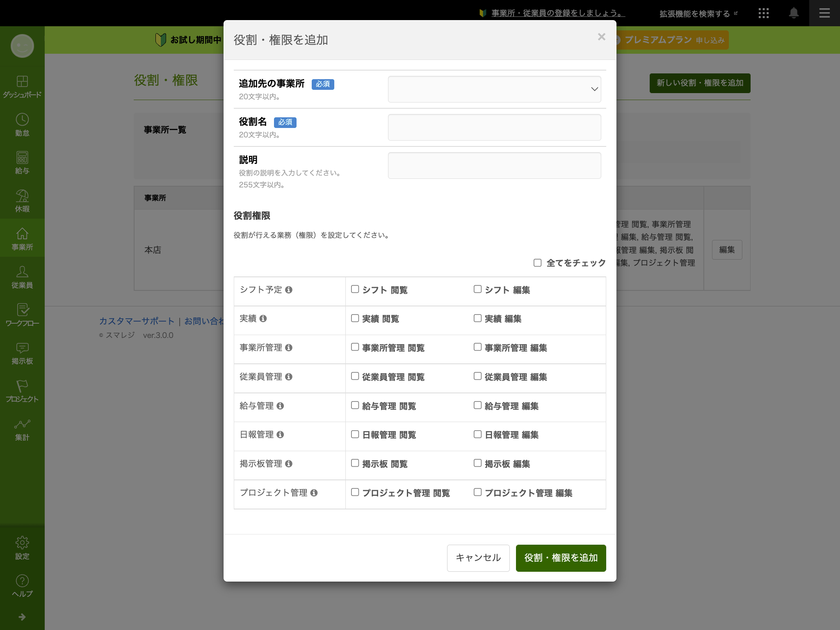Focus the 役割名 input field

click(x=495, y=127)
